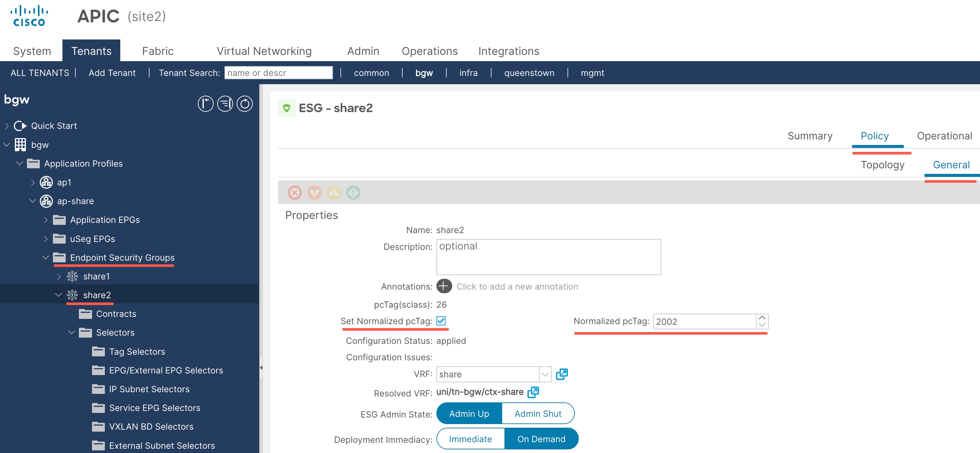Click the share1 ESG icon
Image resolution: width=980 pixels, height=453 pixels.
(72, 276)
